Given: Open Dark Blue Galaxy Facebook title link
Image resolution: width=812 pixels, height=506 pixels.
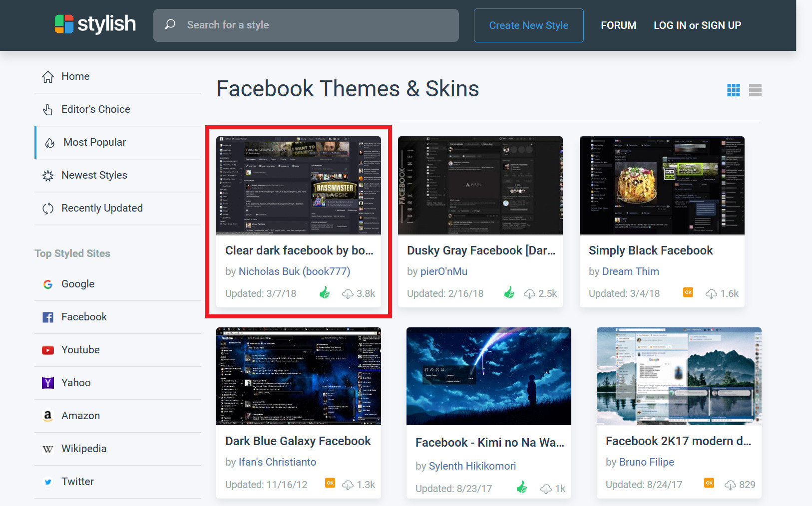Looking at the screenshot, I should tap(298, 441).
